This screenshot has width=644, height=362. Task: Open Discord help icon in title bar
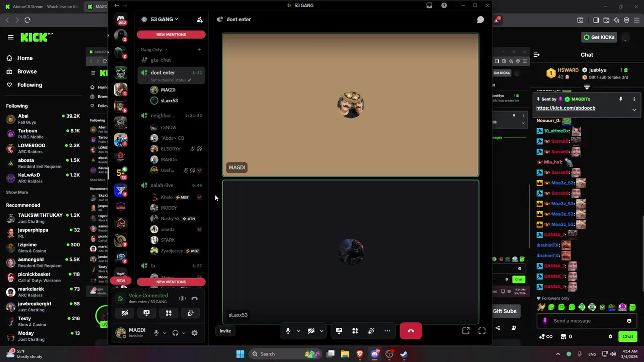[444, 6]
